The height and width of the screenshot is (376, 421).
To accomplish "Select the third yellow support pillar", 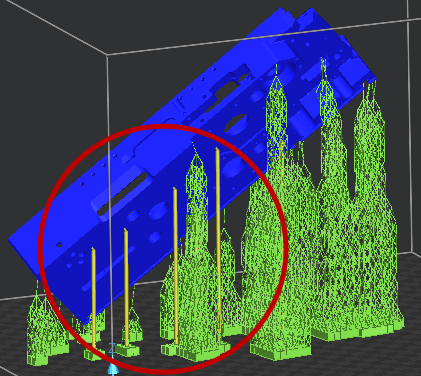I will click(175, 266).
